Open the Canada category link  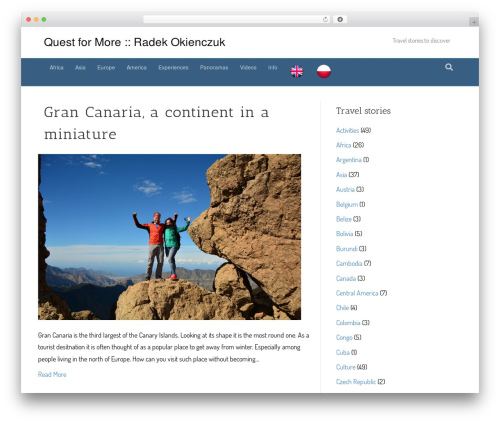pyautogui.click(x=346, y=278)
